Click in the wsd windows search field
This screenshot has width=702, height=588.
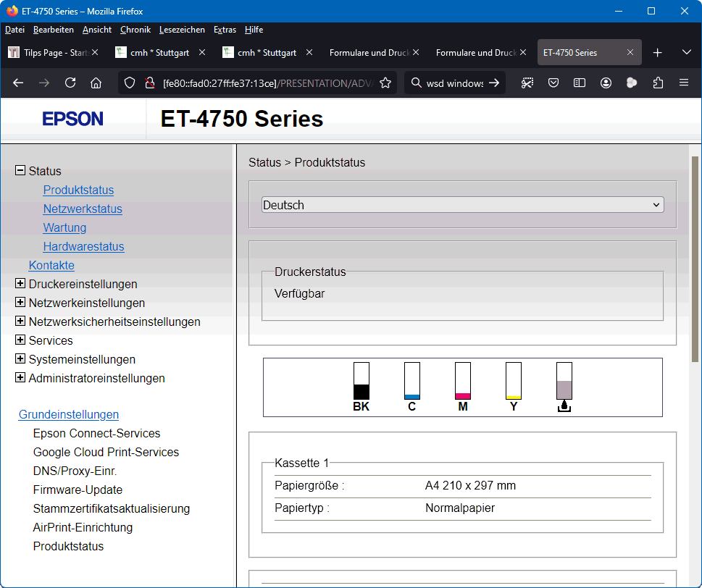pos(454,83)
